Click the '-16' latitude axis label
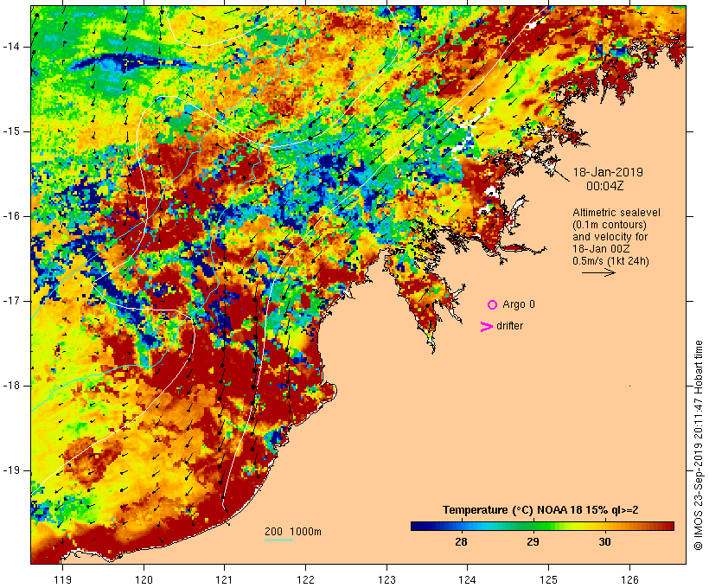Screen dimensions: 709x588 (11, 216)
